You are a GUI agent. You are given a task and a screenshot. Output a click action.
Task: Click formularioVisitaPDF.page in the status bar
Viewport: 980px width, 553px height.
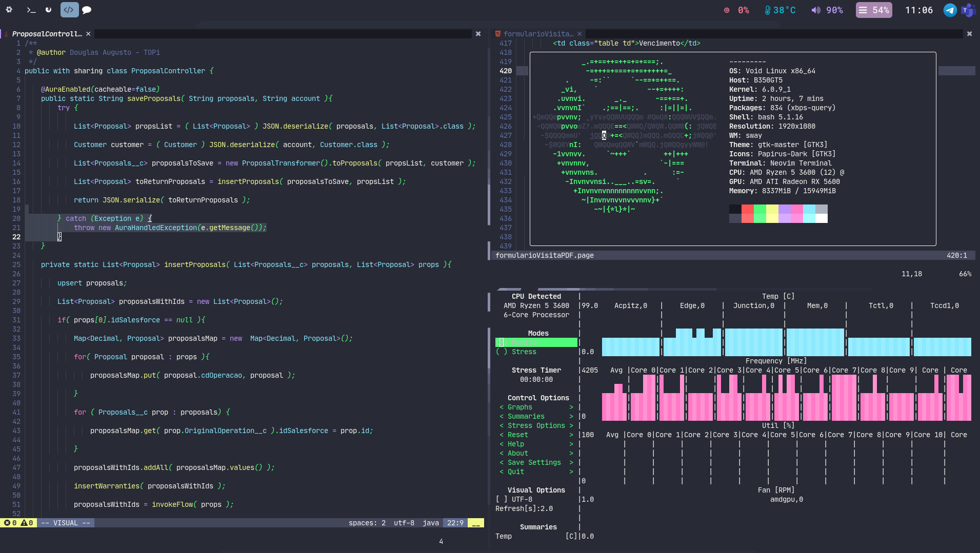[x=544, y=255]
